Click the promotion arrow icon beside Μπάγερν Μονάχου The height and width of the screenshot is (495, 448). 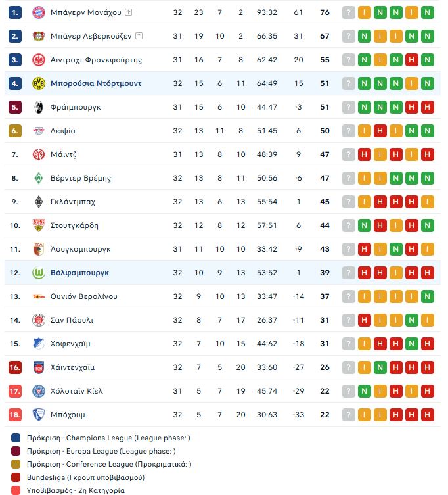point(128,12)
